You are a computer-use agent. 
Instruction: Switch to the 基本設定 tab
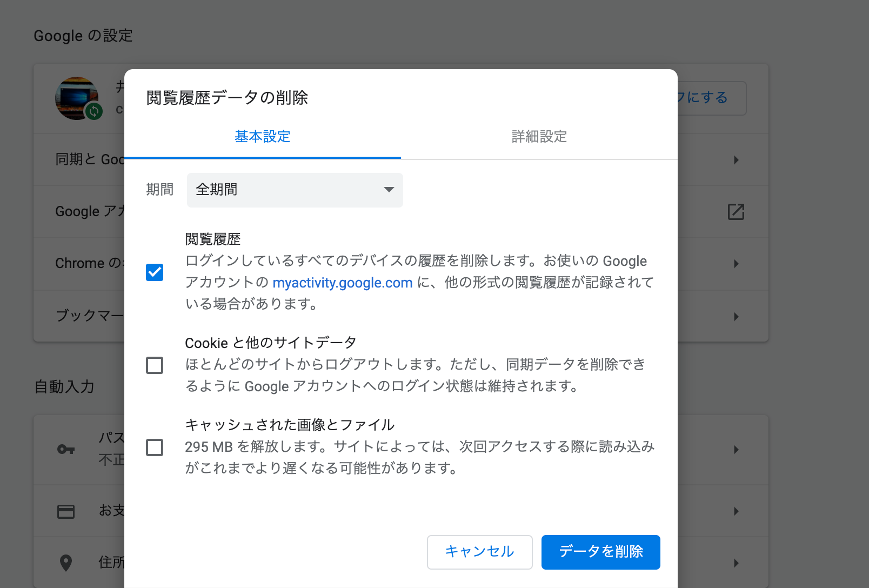tap(263, 137)
